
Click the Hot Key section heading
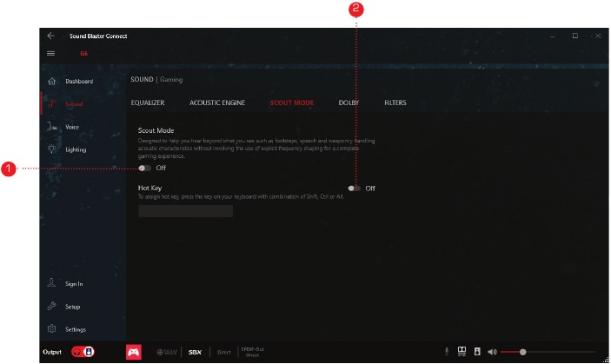point(149,188)
